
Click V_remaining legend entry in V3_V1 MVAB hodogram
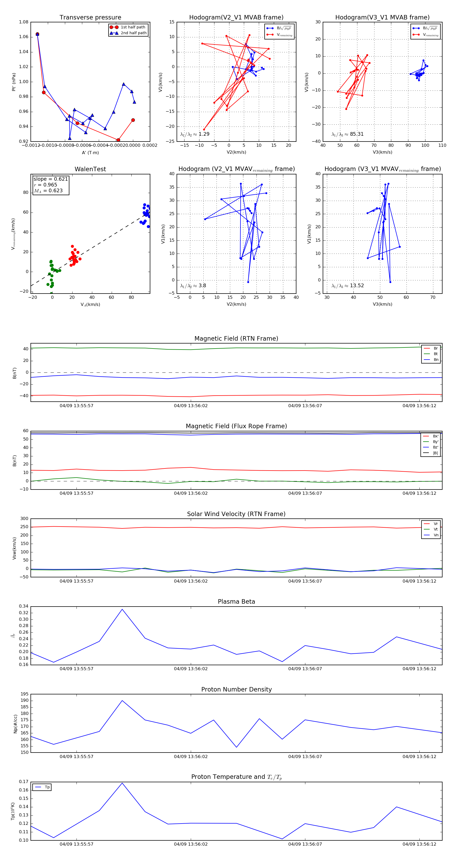point(425,35)
